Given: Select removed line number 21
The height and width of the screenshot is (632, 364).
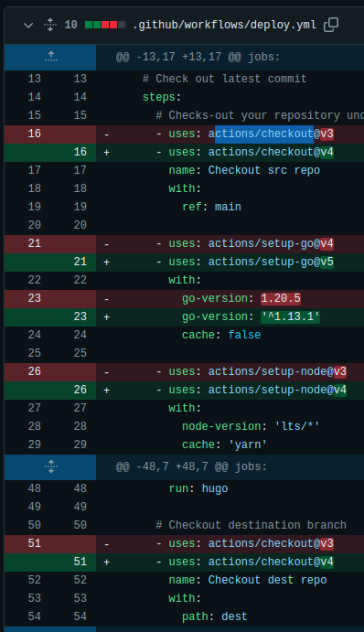Looking at the screenshot, I should (34, 243).
